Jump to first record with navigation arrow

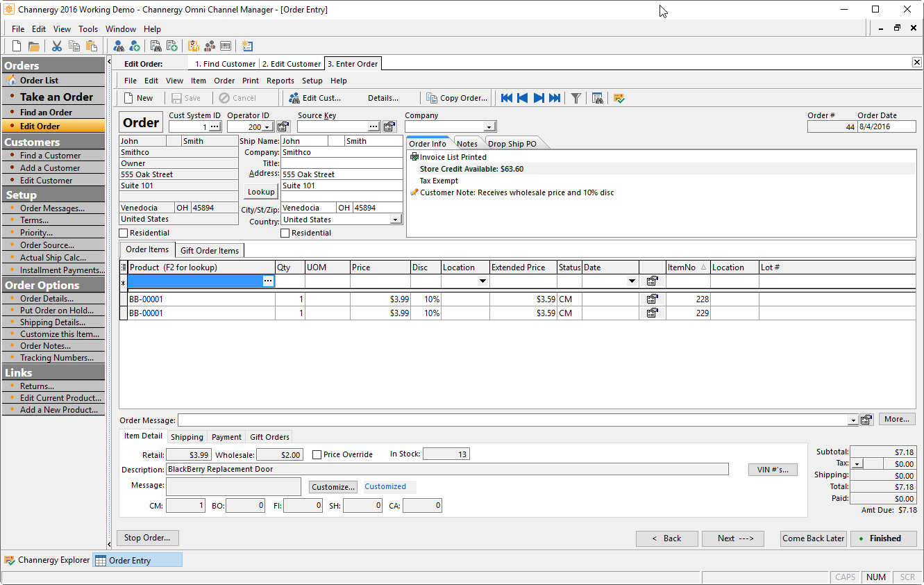(507, 98)
